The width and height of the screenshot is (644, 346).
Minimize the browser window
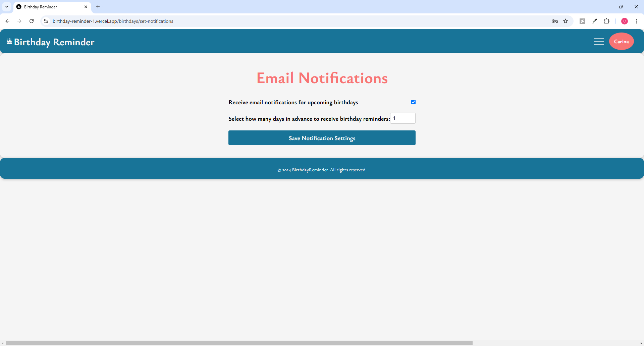(605, 7)
